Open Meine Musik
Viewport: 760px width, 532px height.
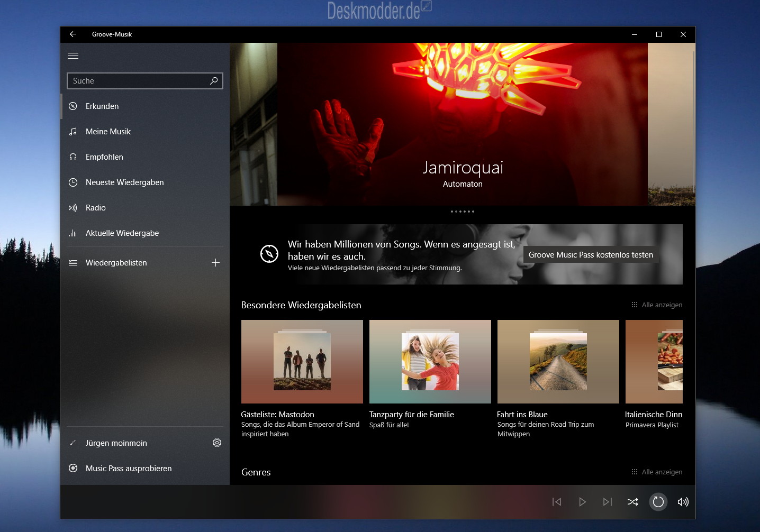click(x=145, y=132)
